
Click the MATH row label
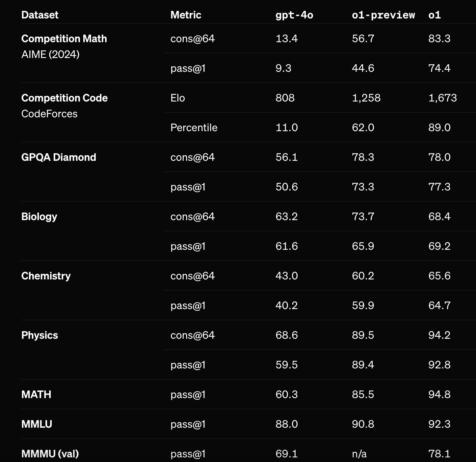point(36,394)
